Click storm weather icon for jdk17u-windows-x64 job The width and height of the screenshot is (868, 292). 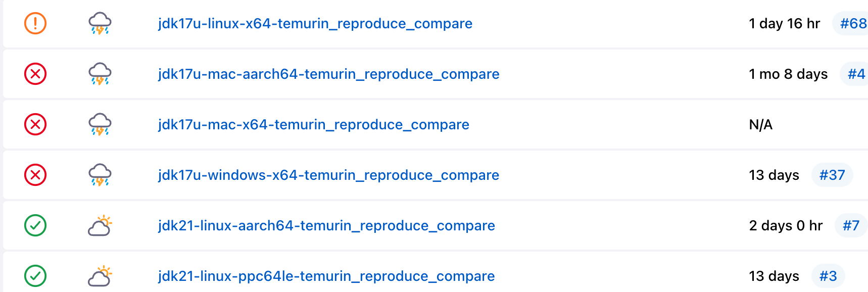100,175
